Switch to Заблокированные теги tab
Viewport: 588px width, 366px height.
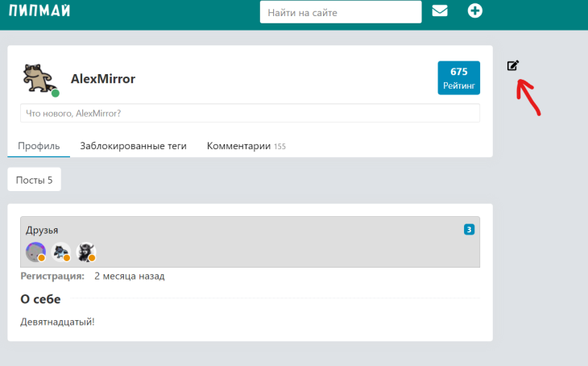click(x=133, y=146)
